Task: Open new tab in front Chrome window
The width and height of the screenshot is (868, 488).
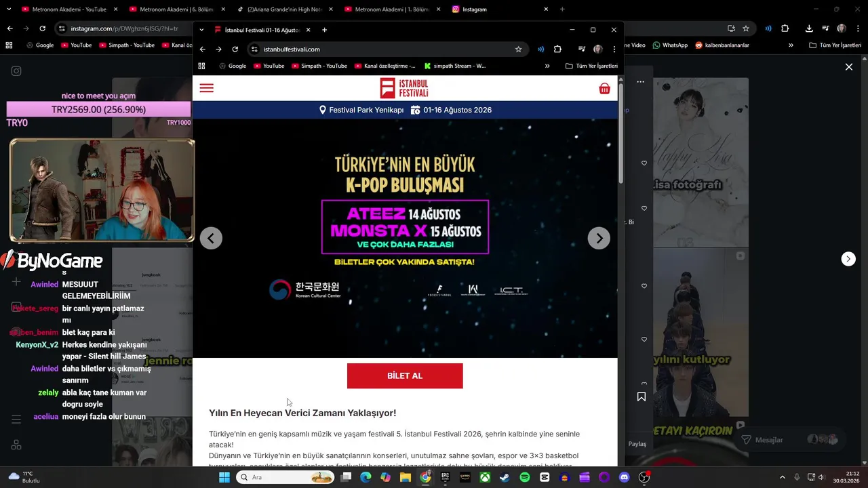Action: pos(324,30)
